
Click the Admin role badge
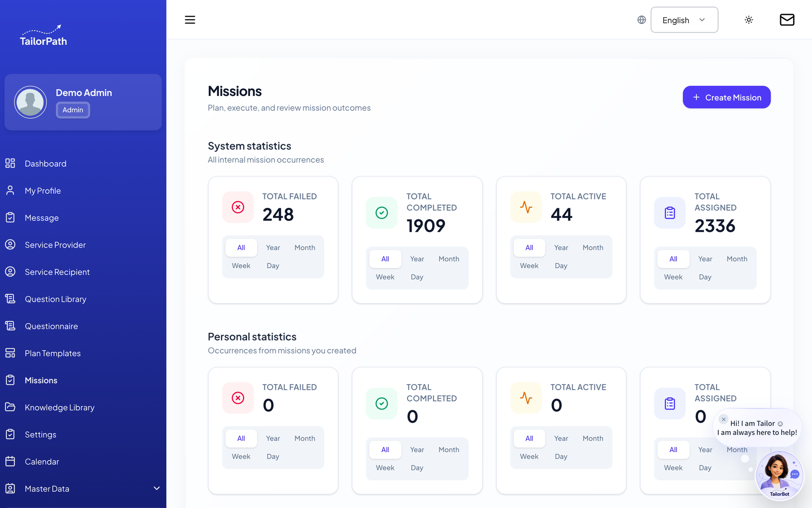pos(73,110)
